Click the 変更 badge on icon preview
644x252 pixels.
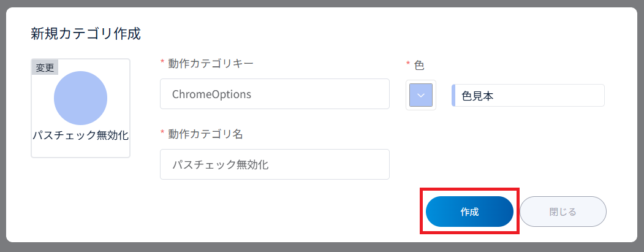[45, 67]
